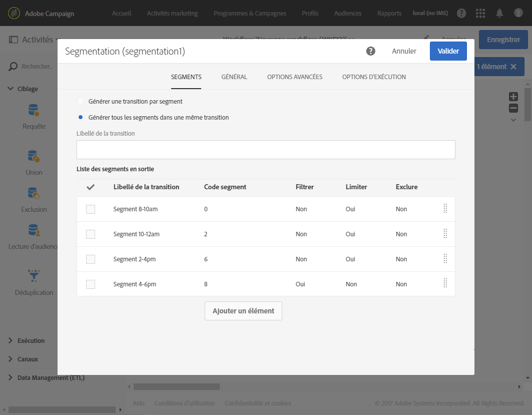
Task: Click the select-all checkmark in table header
Action: (x=91, y=187)
